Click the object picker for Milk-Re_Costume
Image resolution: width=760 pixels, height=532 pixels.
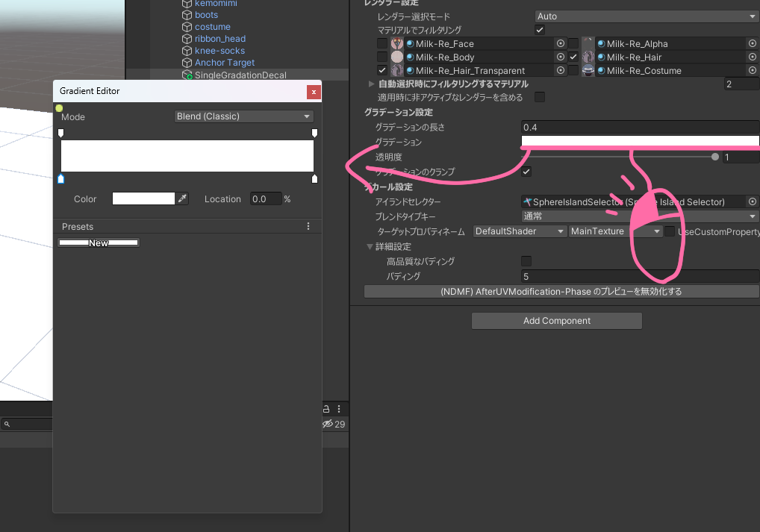point(752,71)
